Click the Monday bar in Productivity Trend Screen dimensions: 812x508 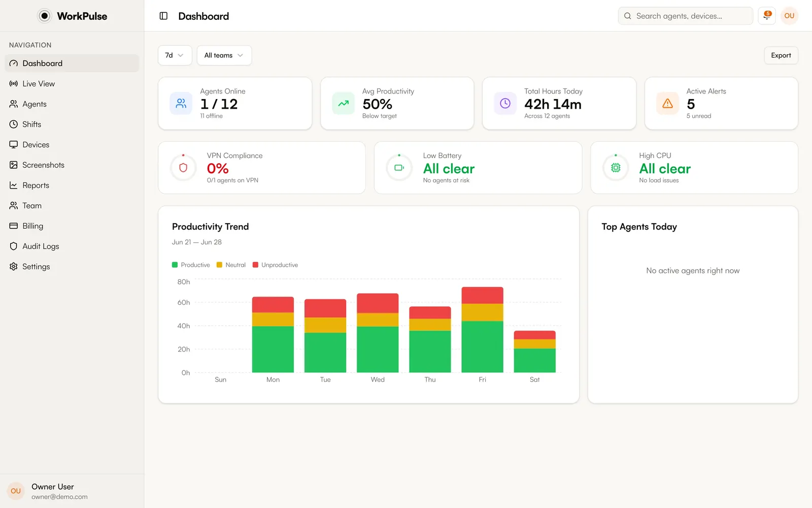point(273,335)
